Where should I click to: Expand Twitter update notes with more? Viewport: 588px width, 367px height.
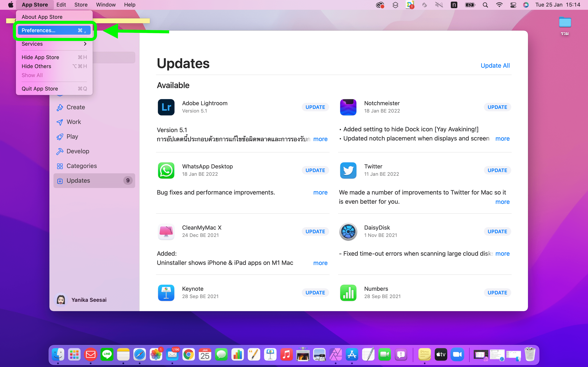tap(502, 202)
